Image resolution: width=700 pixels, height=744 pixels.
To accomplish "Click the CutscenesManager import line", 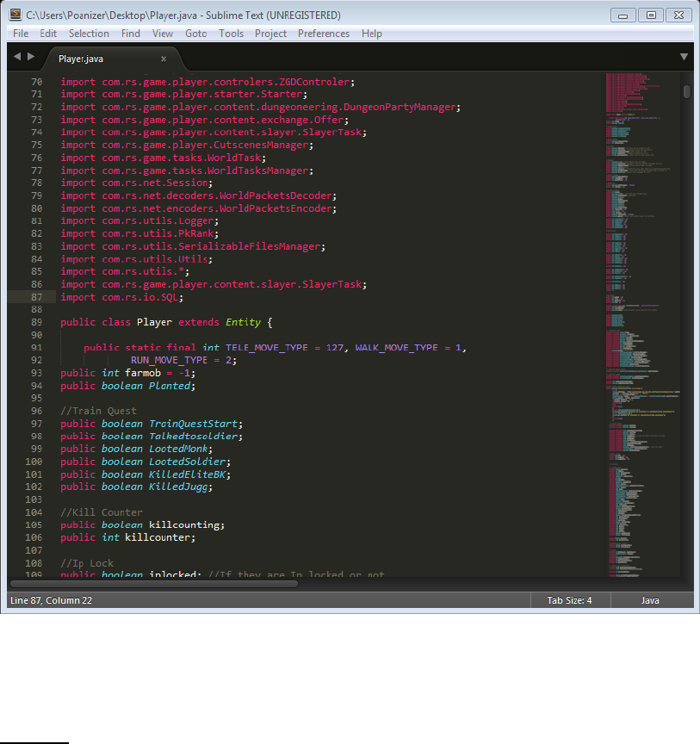I will tap(187, 146).
